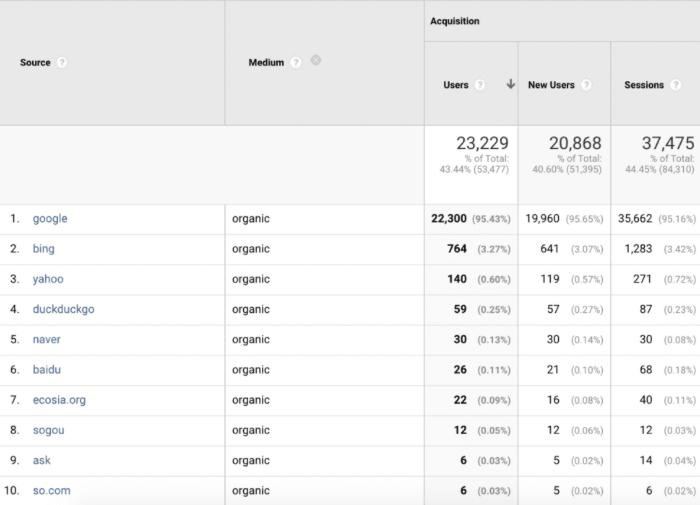
Task: Click the organic medium in yahoo row
Action: (251, 279)
